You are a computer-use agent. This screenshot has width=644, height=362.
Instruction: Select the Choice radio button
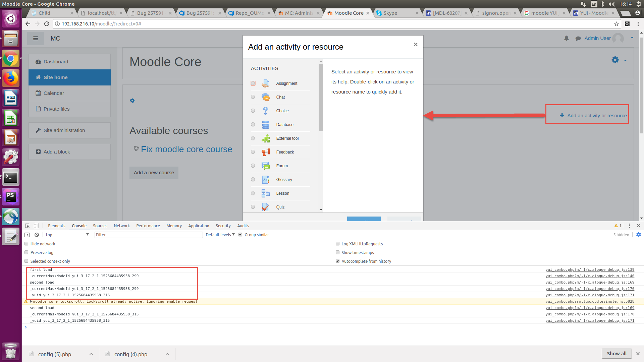[x=253, y=111]
